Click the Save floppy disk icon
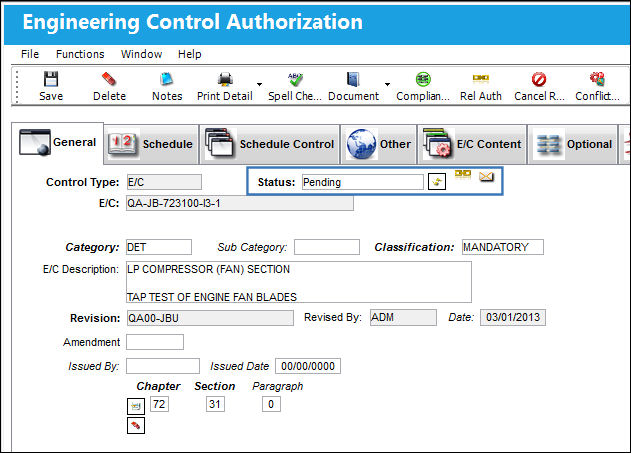The width and height of the screenshot is (631, 453). [x=51, y=79]
